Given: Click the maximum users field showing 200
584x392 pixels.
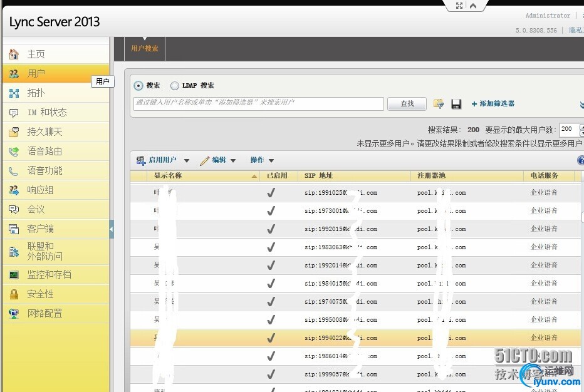Looking at the screenshot, I should pos(570,129).
